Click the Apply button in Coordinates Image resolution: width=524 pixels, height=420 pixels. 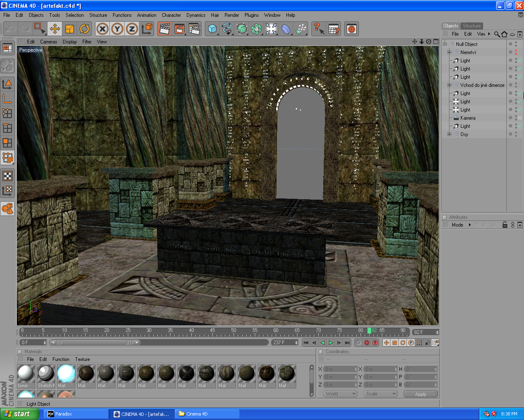click(x=421, y=394)
